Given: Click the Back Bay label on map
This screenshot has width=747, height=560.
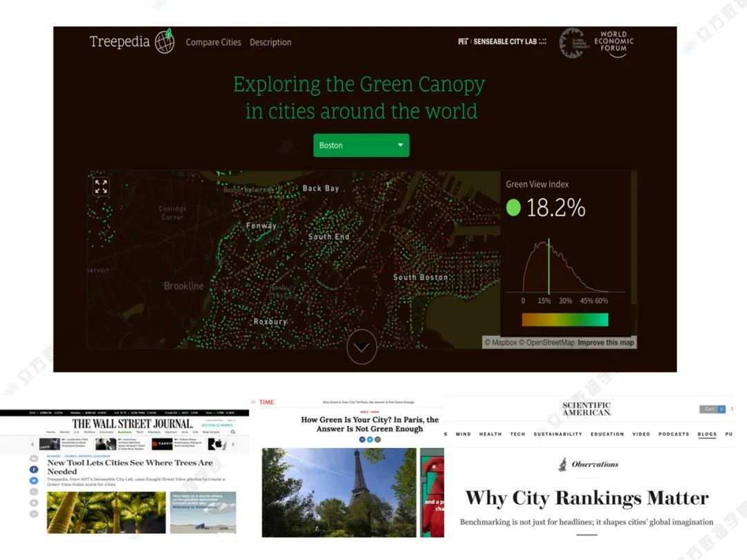Looking at the screenshot, I should coord(321,188).
